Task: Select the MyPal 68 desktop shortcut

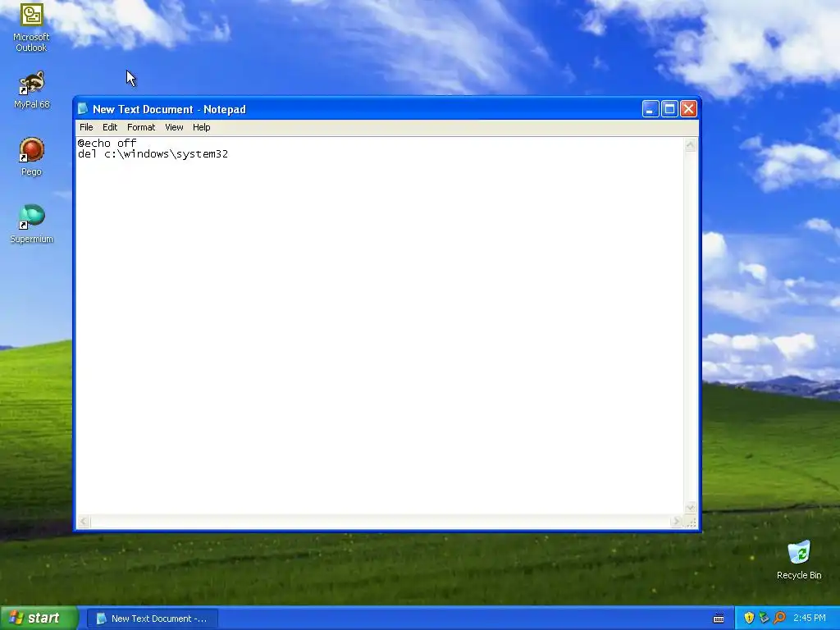Action: (x=31, y=90)
